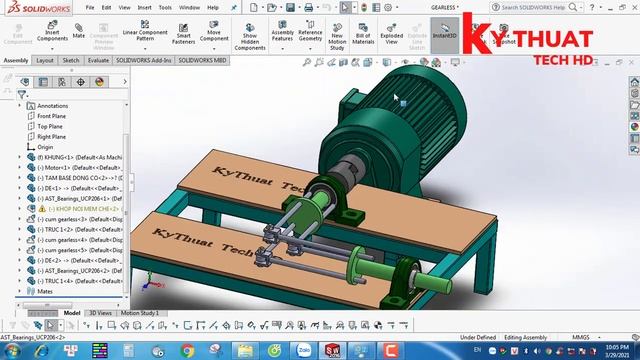Image resolution: width=640 pixels, height=360 pixels.
Task: Switch to the Layout tab
Action: [x=44, y=60]
